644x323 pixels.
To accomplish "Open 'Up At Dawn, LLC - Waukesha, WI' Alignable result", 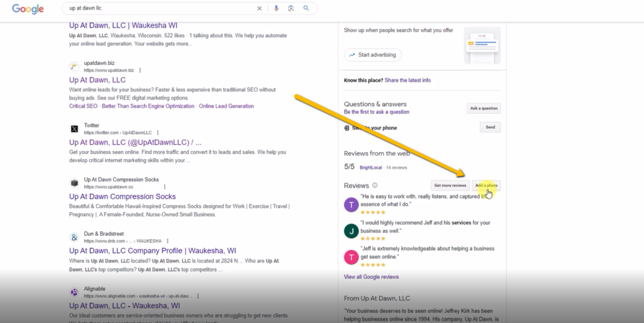I will pos(125,306).
